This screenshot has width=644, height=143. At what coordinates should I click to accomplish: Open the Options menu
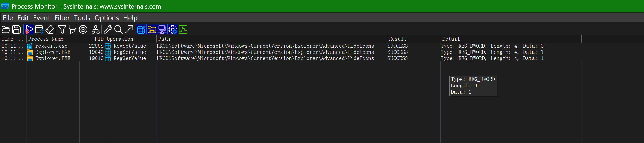tap(107, 18)
